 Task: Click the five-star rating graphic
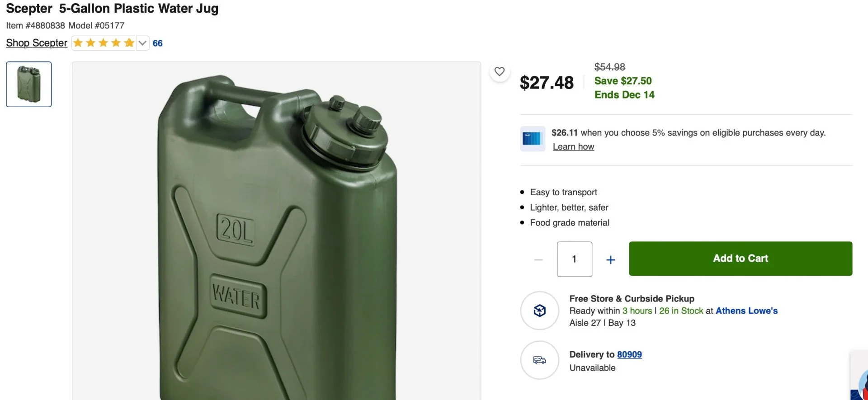(104, 43)
